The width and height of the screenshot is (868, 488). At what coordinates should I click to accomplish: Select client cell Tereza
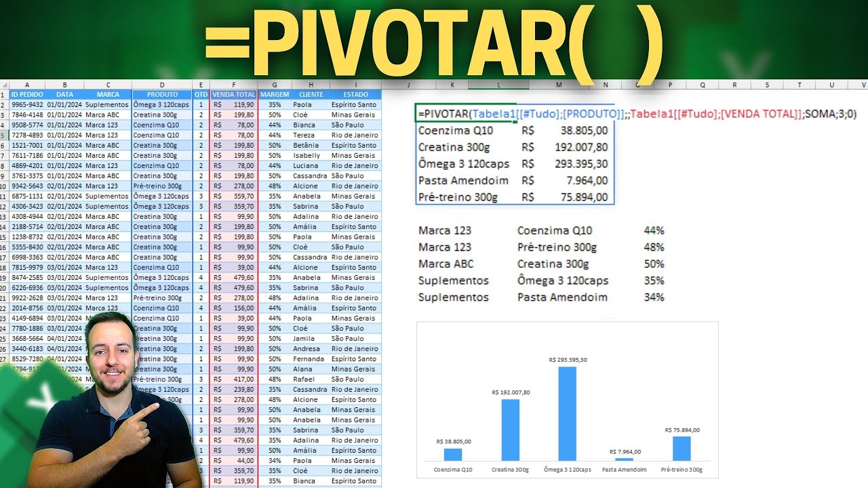tap(311, 136)
